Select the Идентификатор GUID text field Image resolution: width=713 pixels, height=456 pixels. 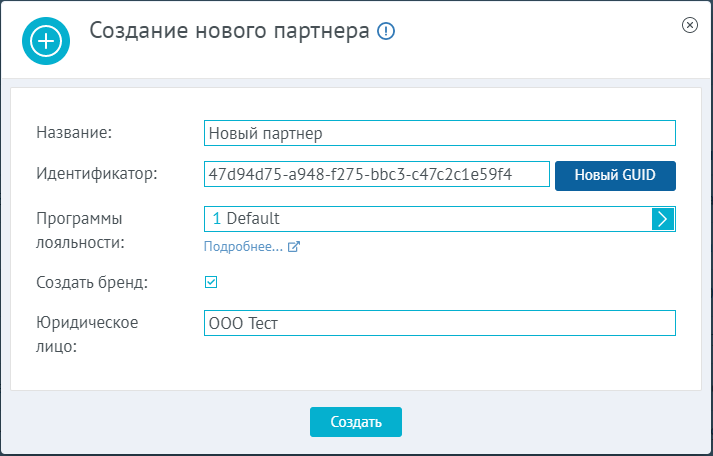coord(377,174)
